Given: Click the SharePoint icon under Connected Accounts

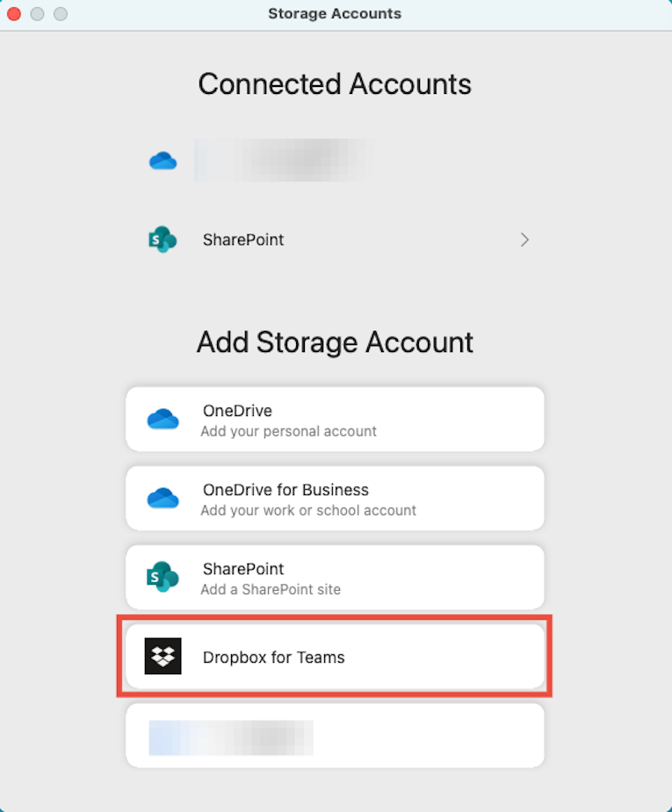Looking at the screenshot, I should pos(163,239).
